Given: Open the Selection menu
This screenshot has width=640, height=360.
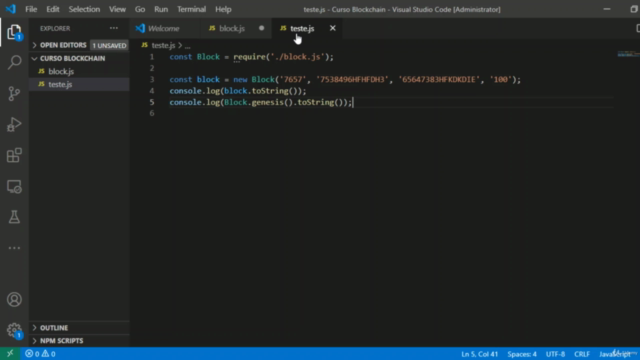Looking at the screenshot, I should (x=84, y=9).
